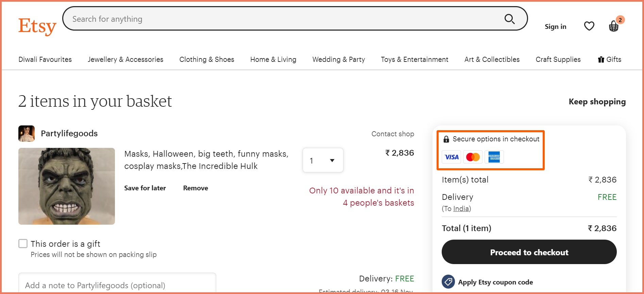Open Jewellery & Accessories category
This screenshot has width=644, height=294.
125,59
